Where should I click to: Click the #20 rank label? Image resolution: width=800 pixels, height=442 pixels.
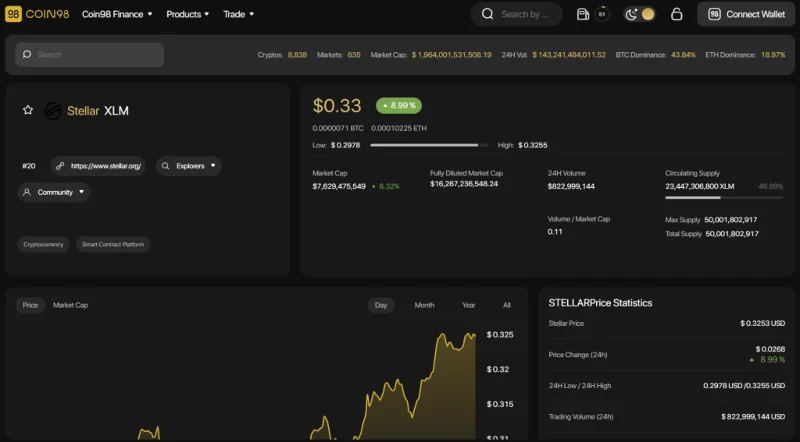(x=29, y=166)
